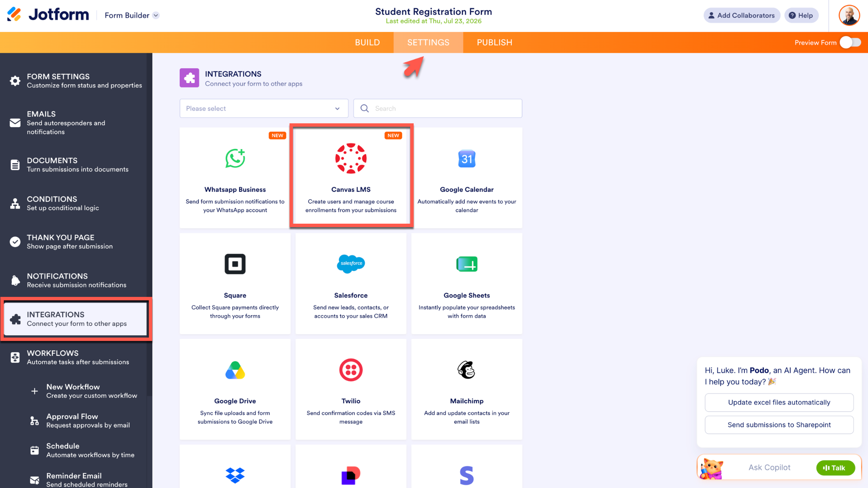Click 'Student Registration Form' title
The width and height of the screenshot is (868, 488).
(434, 11)
